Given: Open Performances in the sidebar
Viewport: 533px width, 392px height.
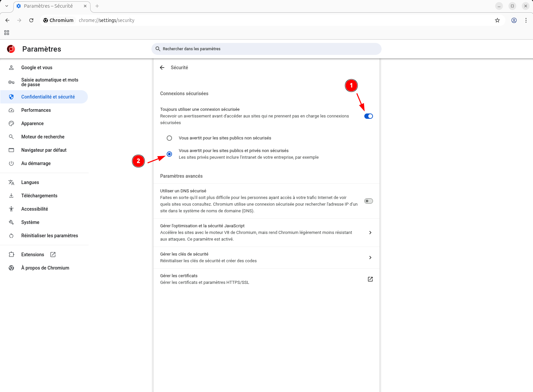Looking at the screenshot, I should click(36, 110).
